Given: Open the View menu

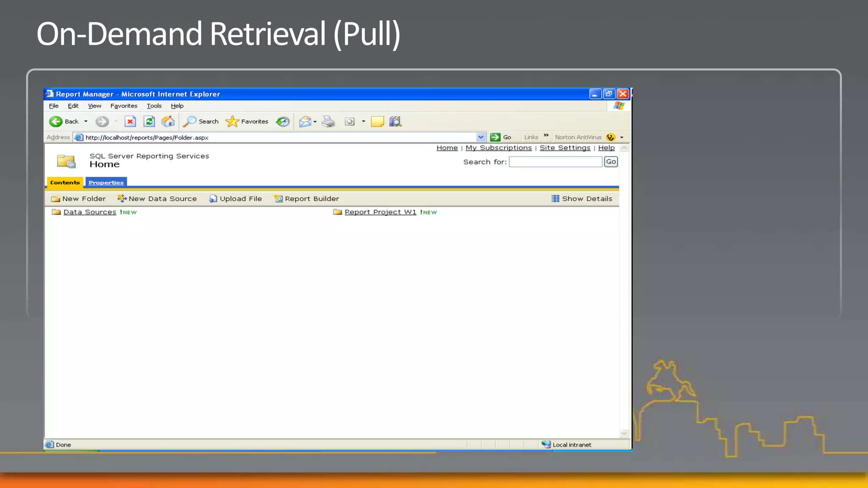Looking at the screenshot, I should pyautogui.click(x=95, y=106).
